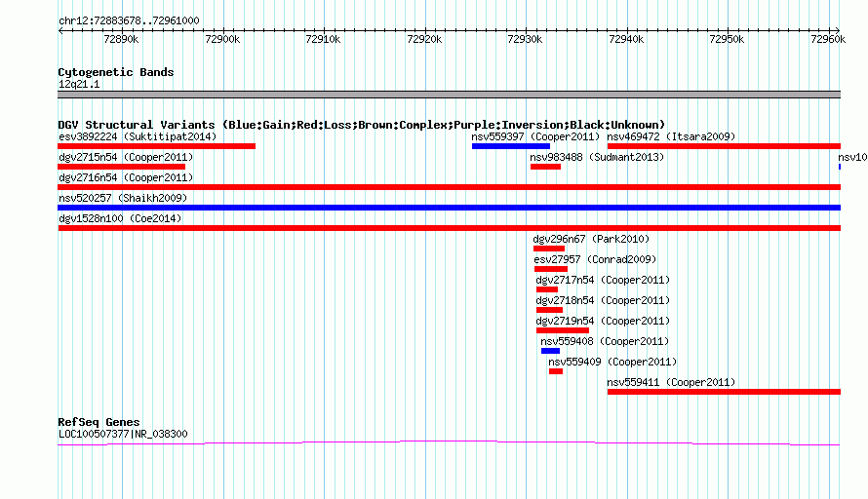The width and height of the screenshot is (868, 499).
Task: Click the dgv2718n54 (Cooper2011) red bar
Action: pos(550,310)
